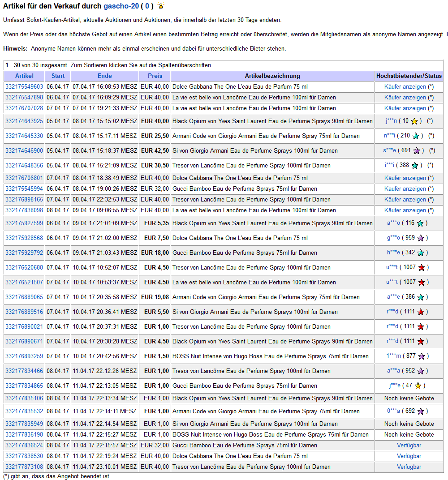The image size is (448, 480).
Task: Click the new member icon beside gascho-20
Action: 161,5
